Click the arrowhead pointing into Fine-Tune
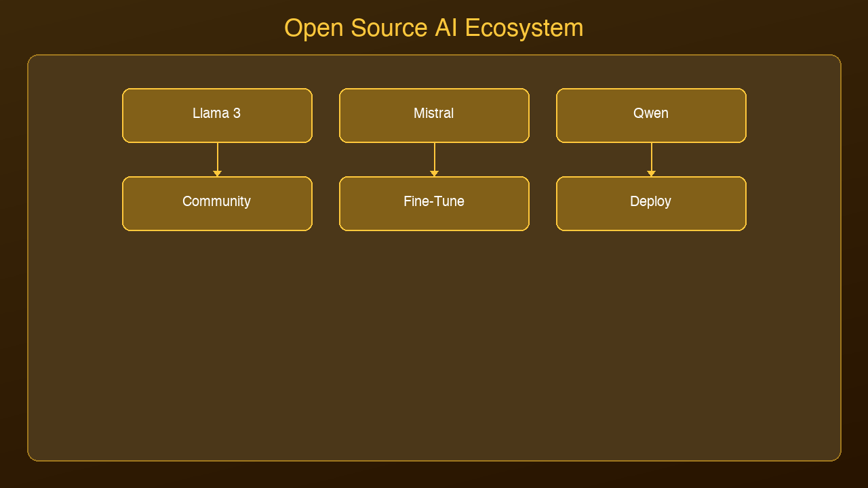This screenshot has width=868, height=488. 435,174
